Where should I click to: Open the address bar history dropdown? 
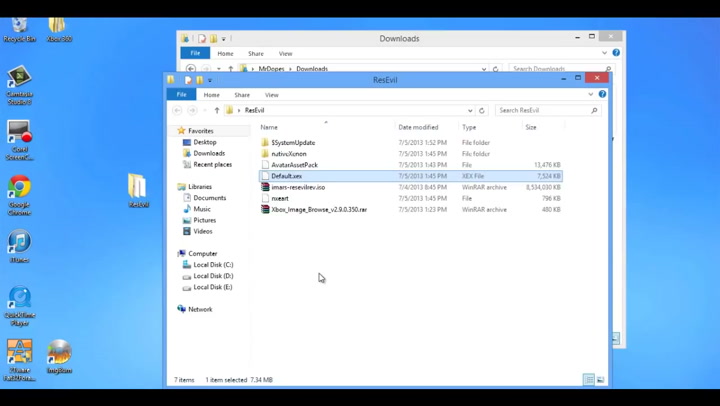coord(470,111)
